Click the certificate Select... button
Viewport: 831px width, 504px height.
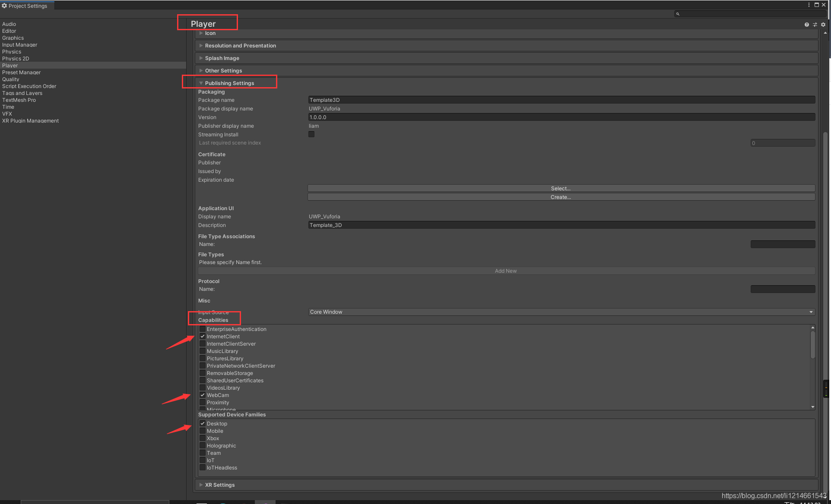(561, 189)
